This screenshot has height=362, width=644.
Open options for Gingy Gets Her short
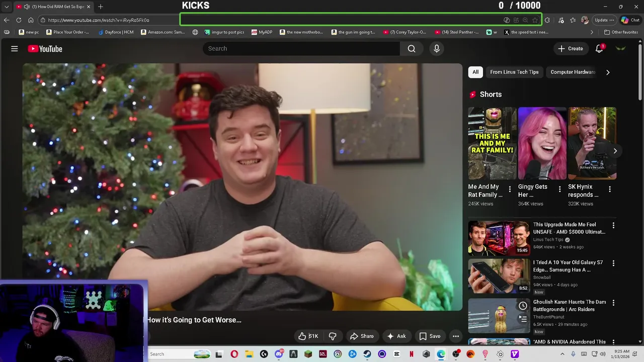(x=559, y=190)
